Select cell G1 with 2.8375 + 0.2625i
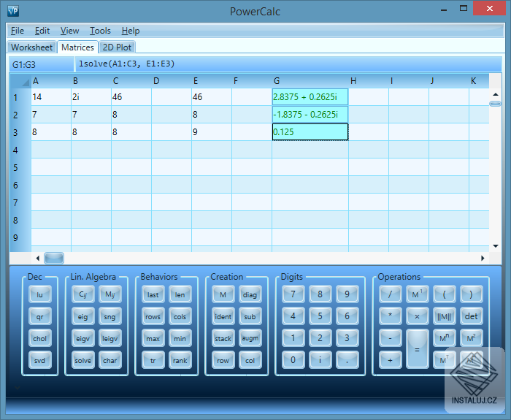Viewport: 511px width, 420px height. (310, 97)
